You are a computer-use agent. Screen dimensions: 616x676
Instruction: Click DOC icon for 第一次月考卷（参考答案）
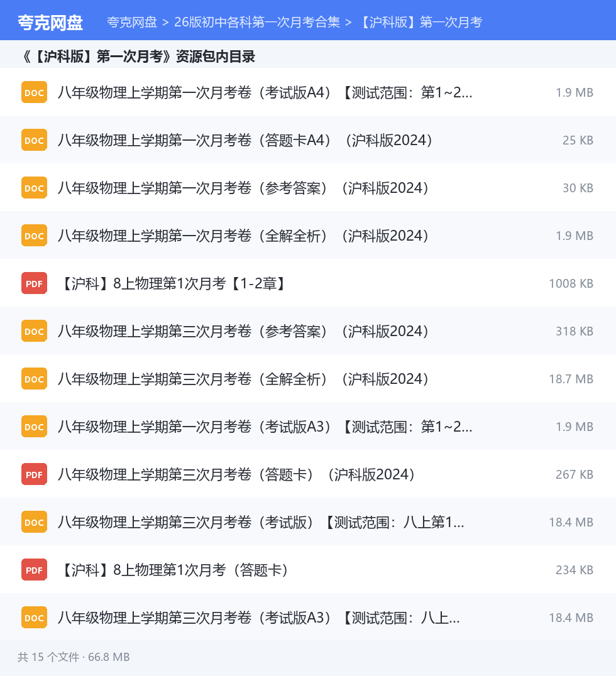click(34, 188)
